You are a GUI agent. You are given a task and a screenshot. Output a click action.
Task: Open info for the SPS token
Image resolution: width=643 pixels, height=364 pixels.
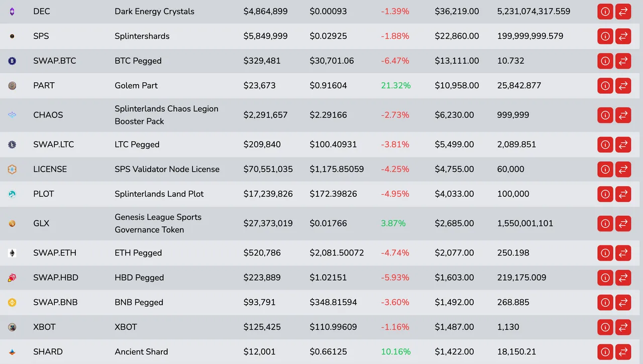tap(605, 36)
